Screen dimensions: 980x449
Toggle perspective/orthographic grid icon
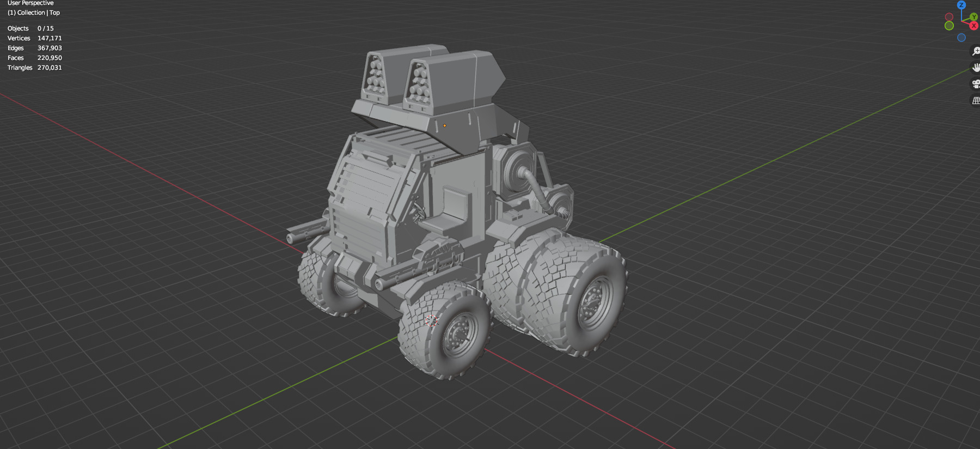coord(976,100)
